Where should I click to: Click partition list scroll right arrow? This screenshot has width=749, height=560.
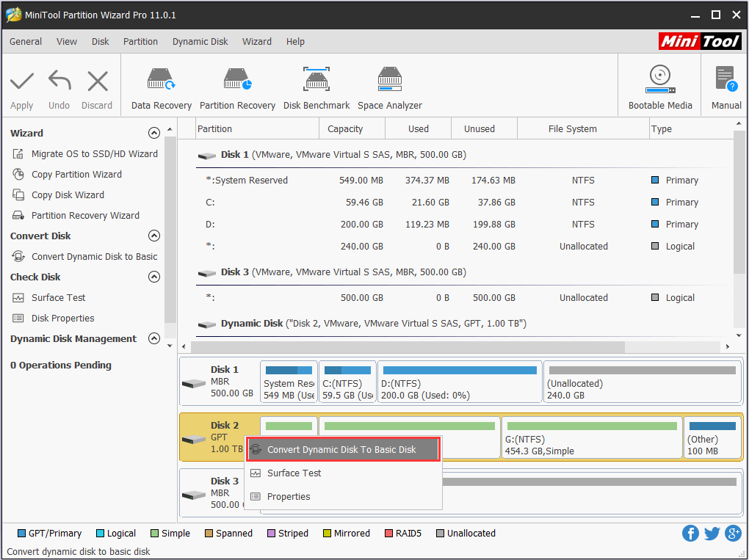[x=728, y=346]
